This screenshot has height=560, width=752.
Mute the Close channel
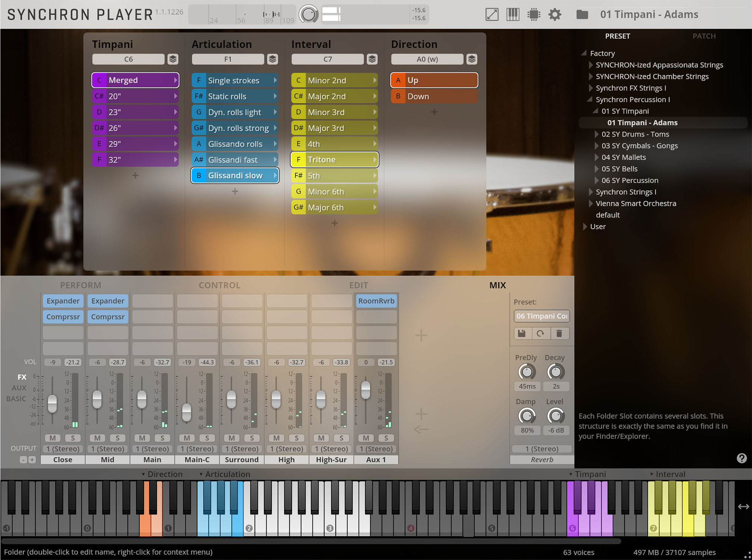click(53, 438)
